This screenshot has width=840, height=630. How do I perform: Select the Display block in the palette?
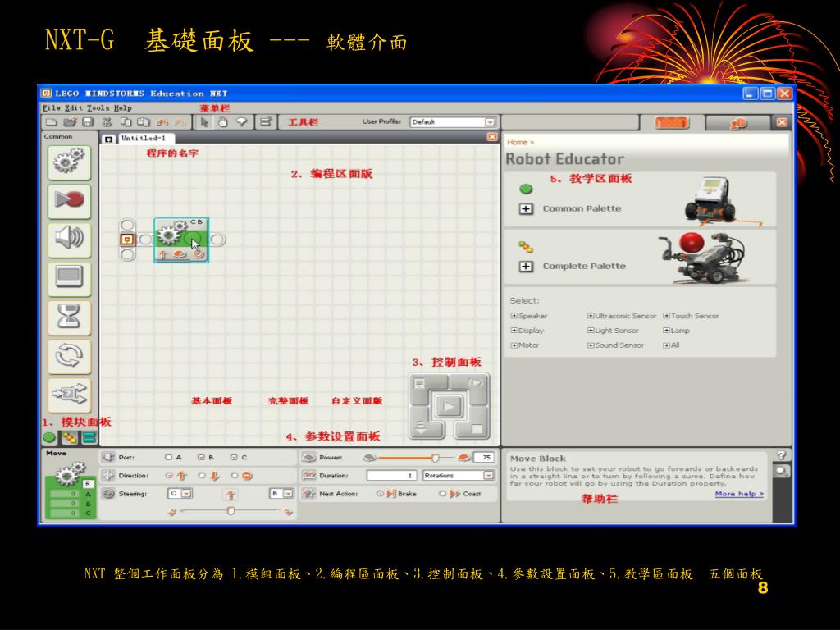coord(69,279)
